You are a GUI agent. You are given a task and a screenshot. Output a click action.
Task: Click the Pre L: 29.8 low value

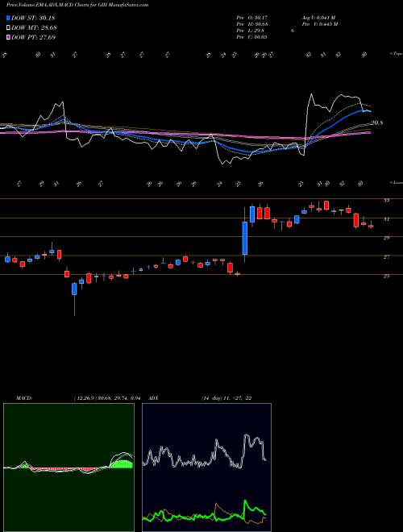click(x=251, y=31)
